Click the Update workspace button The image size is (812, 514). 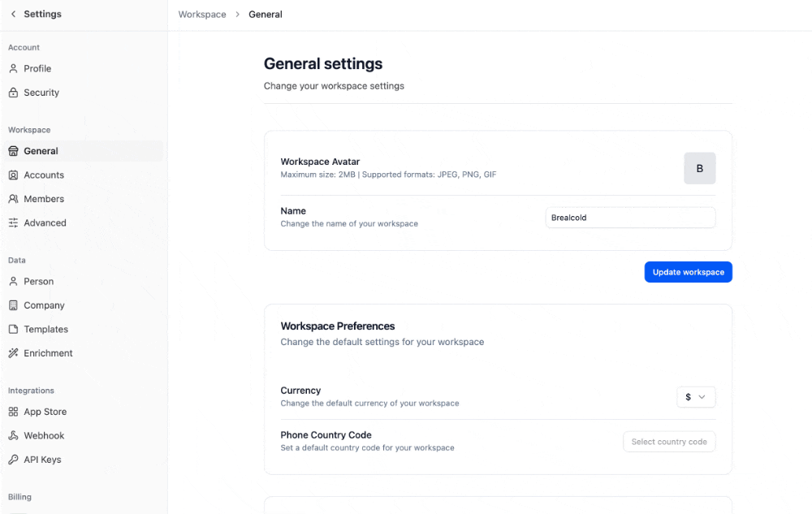(x=689, y=272)
